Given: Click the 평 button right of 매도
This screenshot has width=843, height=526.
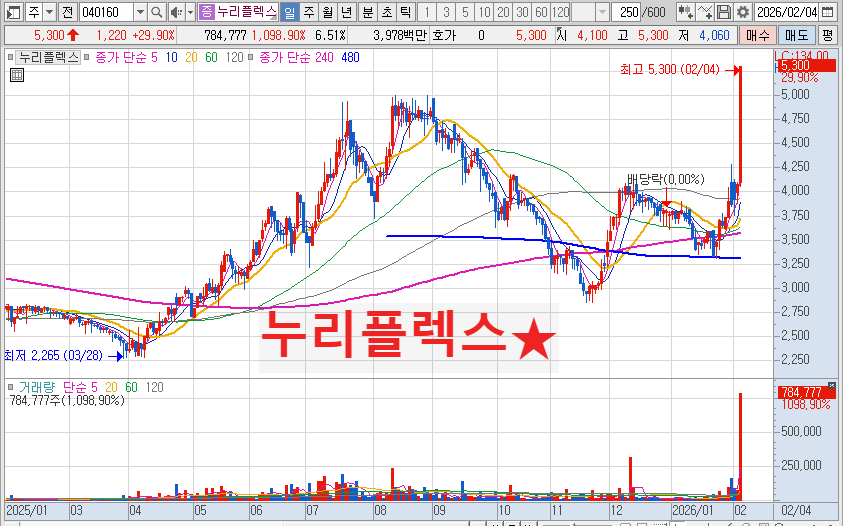Looking at the screenshot, I should click(x=827, y=36).
